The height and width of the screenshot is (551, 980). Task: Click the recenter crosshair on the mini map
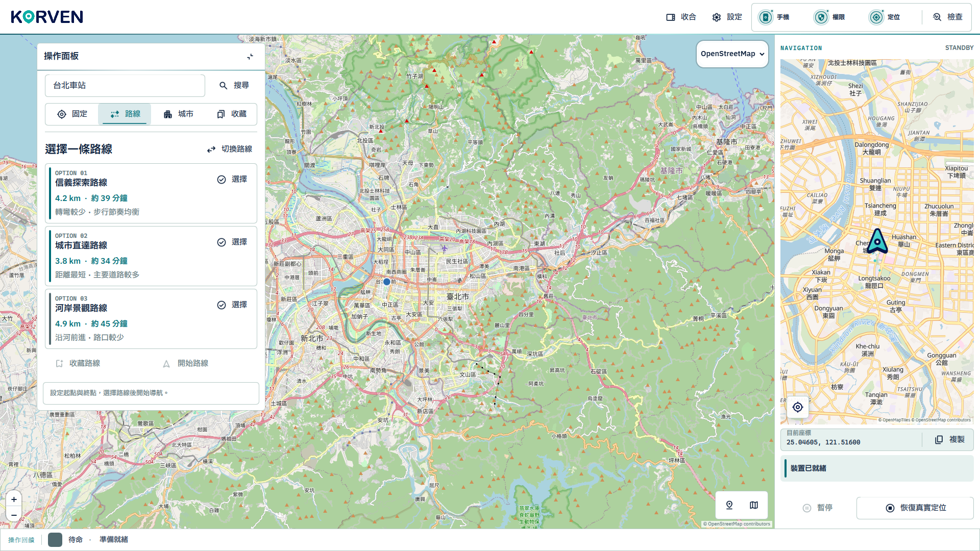pos(798,407)
